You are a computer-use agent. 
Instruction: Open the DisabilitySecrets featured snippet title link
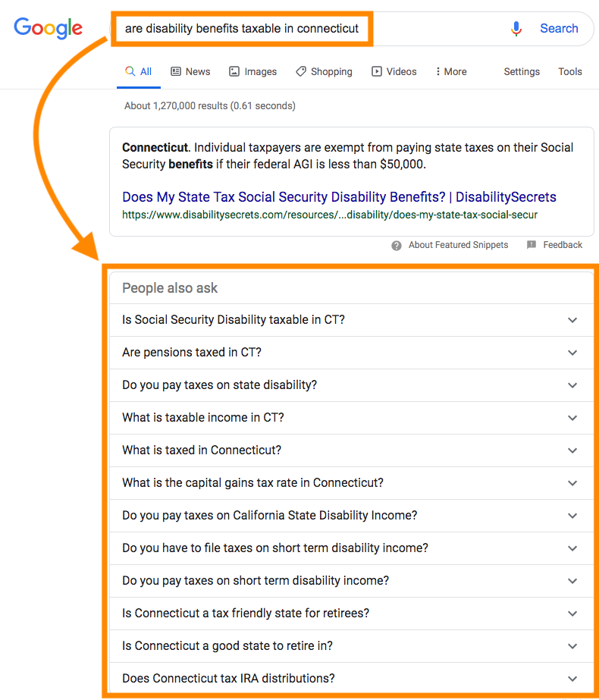pos(339,197)
